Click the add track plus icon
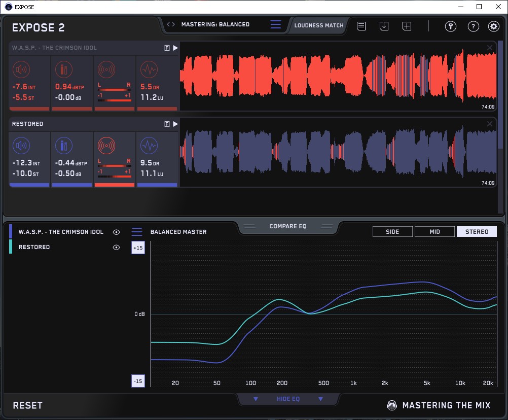 pos(407,26)
